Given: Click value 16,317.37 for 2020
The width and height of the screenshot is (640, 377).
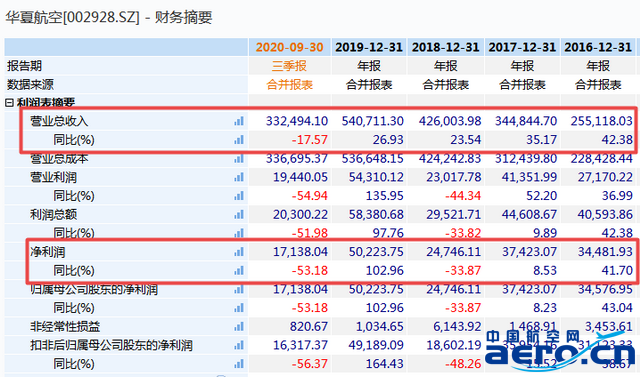Looking at the screenshot, I should 300,346.
